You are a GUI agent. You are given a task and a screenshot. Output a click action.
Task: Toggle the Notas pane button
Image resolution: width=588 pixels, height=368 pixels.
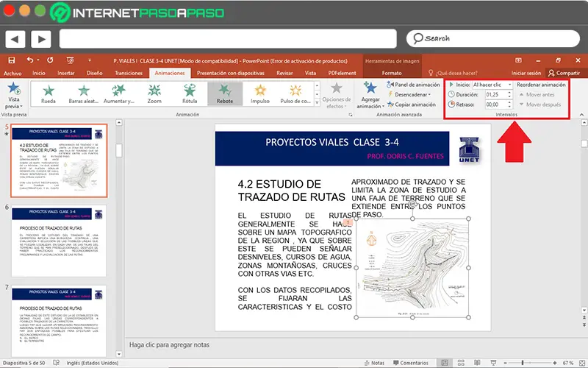374,363
